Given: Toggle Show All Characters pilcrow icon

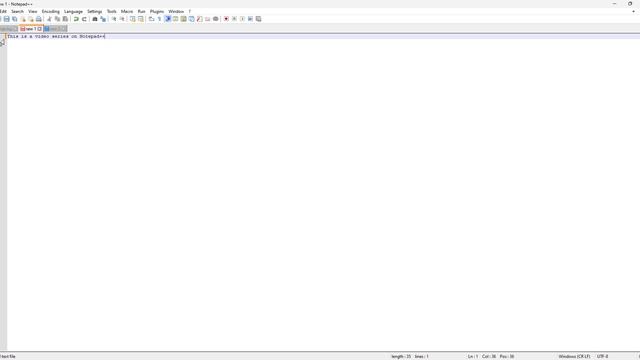Looking at the screenshot, I should pos(159,19).
